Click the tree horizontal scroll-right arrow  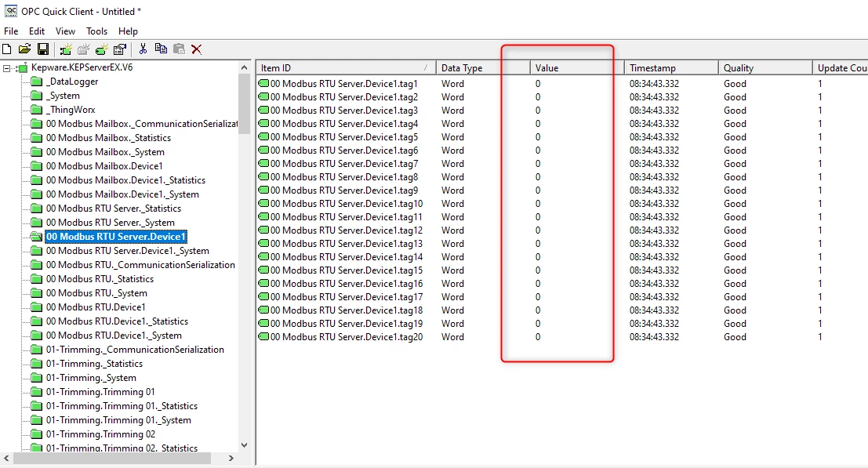(231, 458)
